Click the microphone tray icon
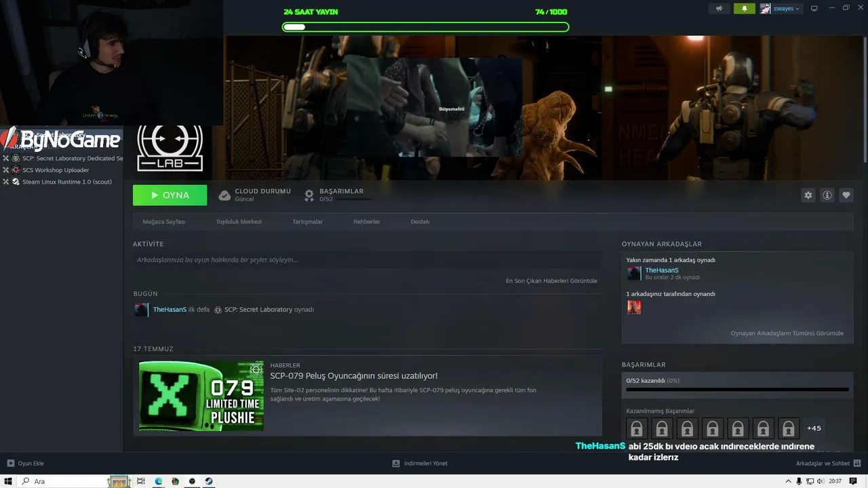The width and height of the screenshot is (868, 488). 799,481
